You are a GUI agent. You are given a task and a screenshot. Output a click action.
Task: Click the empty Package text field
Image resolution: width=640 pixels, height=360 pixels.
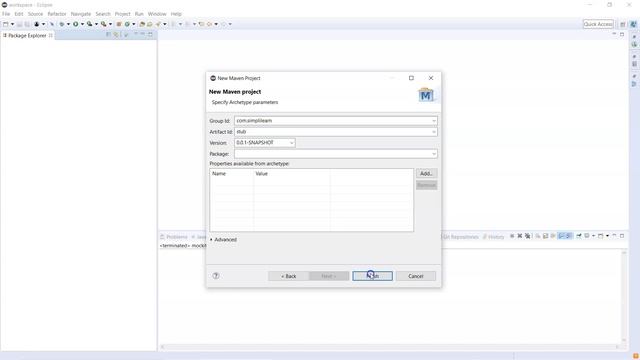coord(336,154)
